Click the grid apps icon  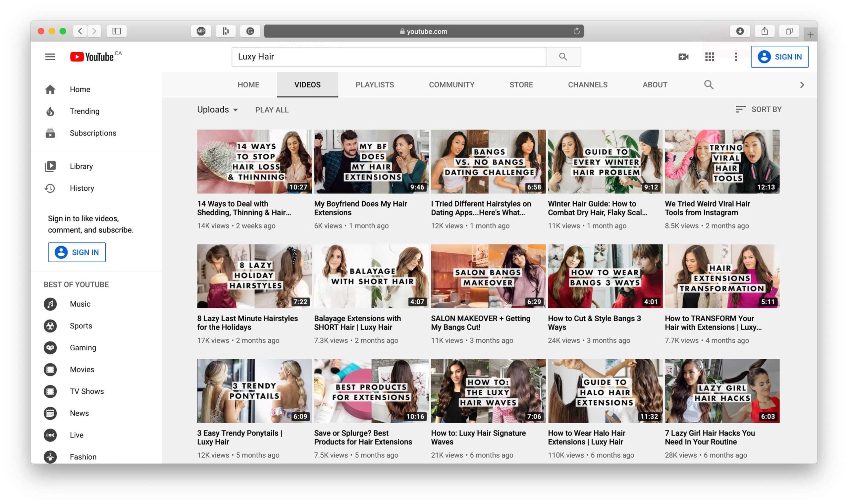point(710,56)
